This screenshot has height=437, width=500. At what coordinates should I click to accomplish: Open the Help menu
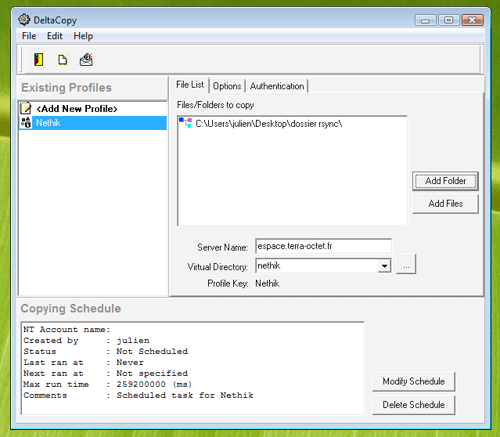[83, 36]
